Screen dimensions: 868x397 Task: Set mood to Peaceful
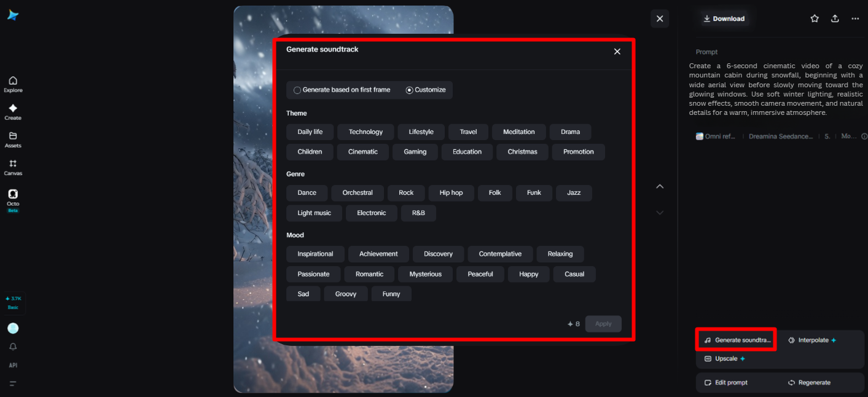[x=480, y=274]
